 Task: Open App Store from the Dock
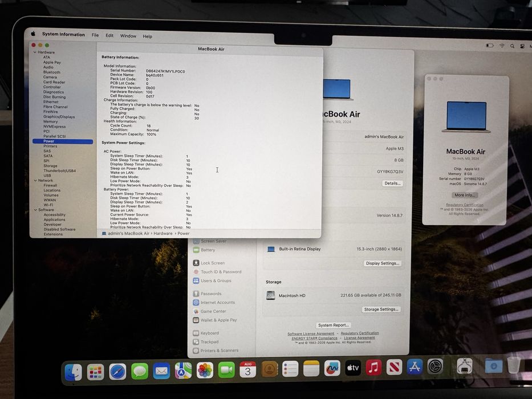[415, 367]
